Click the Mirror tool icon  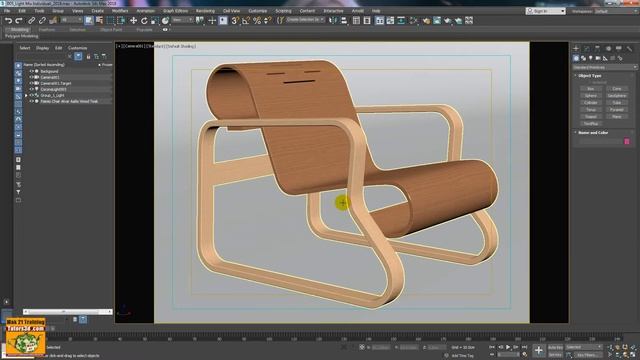click(333, 20)
